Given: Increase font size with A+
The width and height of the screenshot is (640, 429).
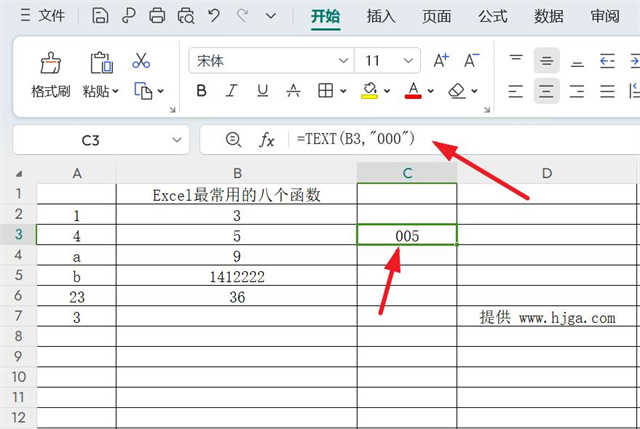Looking at the screenshot, I should pos(441,61).
